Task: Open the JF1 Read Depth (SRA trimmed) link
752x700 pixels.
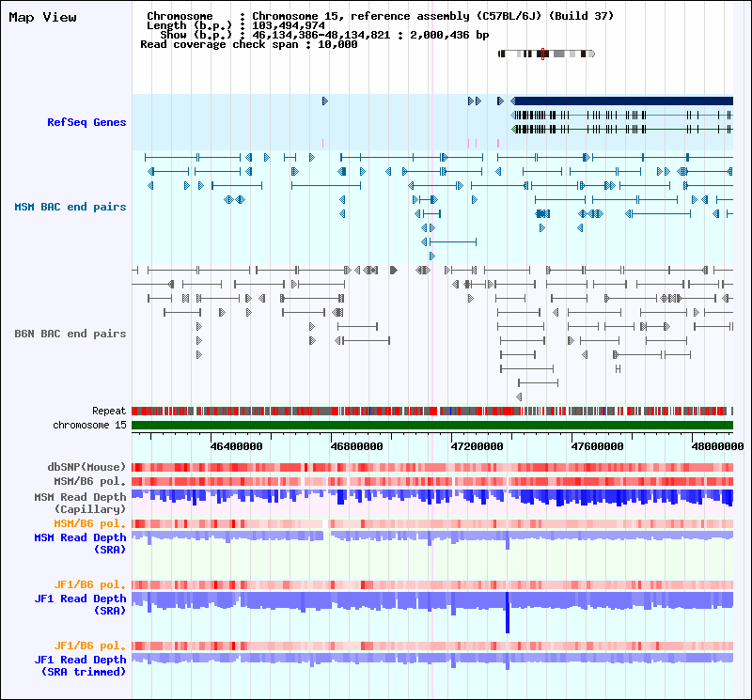Action: tap(80, 665)
